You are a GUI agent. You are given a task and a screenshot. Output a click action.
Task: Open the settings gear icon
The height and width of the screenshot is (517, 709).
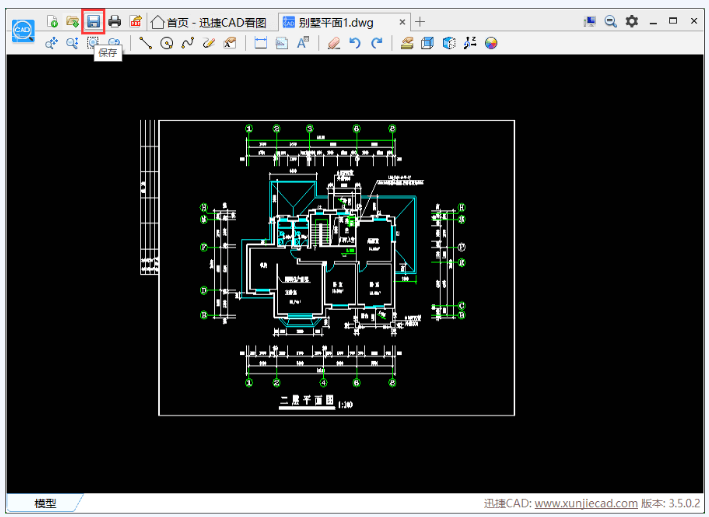pyautogui.click(x=631, y=21)
